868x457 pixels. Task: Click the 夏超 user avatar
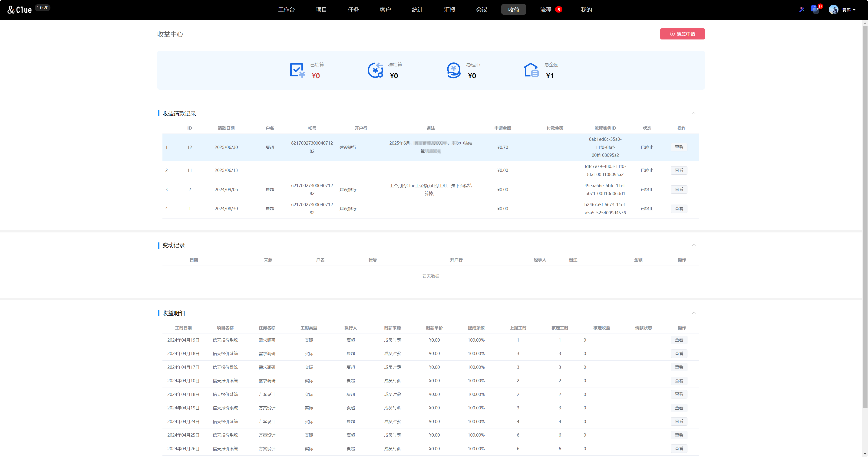tap(833, 10)
